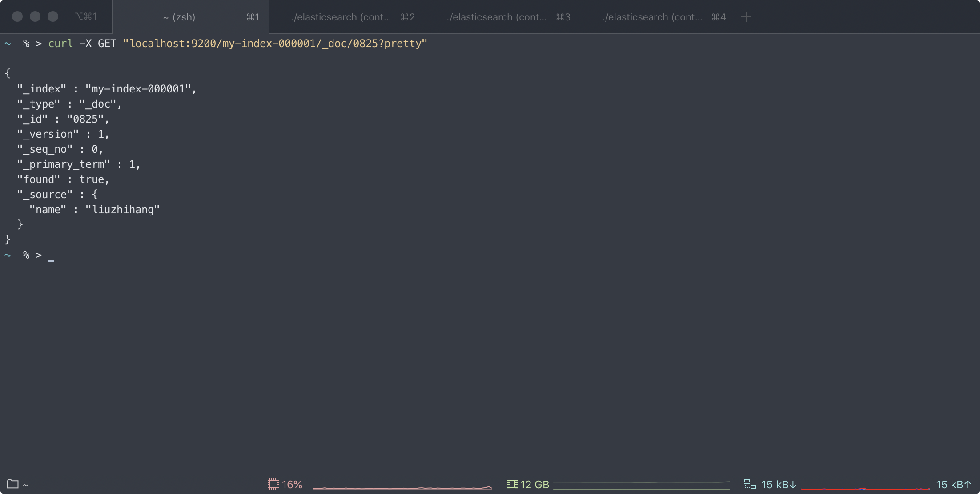Click the CPU utilization sparkline graph
Viewport: 980px width, 494px height.
point(402,487)
